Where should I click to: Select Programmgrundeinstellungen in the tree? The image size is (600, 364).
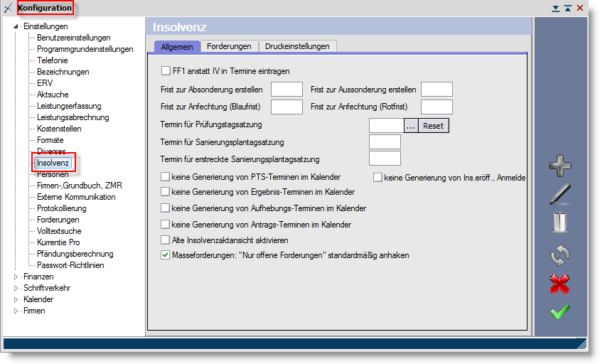(x=85, y=49)
